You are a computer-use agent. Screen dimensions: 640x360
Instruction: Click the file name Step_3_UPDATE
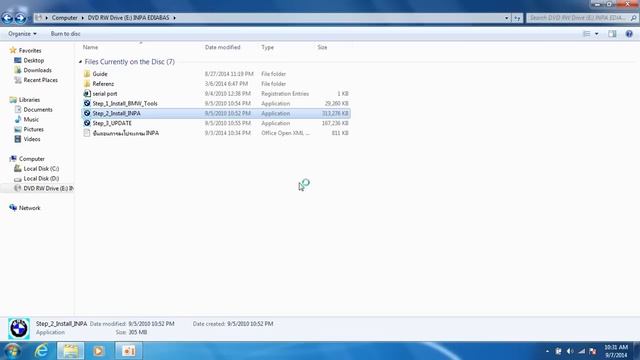pyautogui.click(x=112, y=123)
